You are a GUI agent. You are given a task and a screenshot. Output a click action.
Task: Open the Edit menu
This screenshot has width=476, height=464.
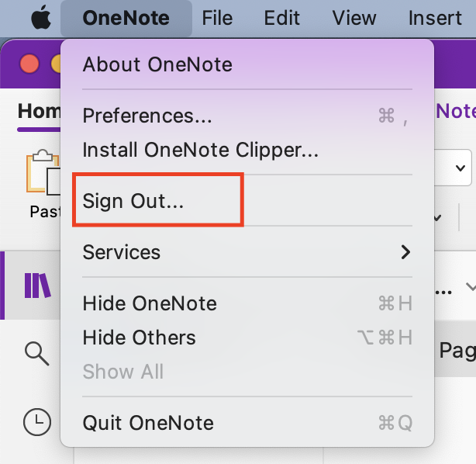(x=282, y=17)
